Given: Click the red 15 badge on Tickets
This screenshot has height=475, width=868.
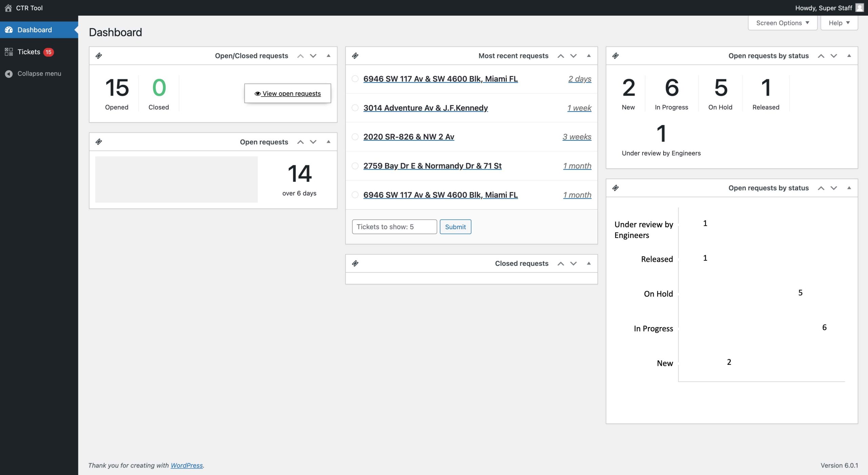Looking at the screenshot, I should (x=48, y=52).
